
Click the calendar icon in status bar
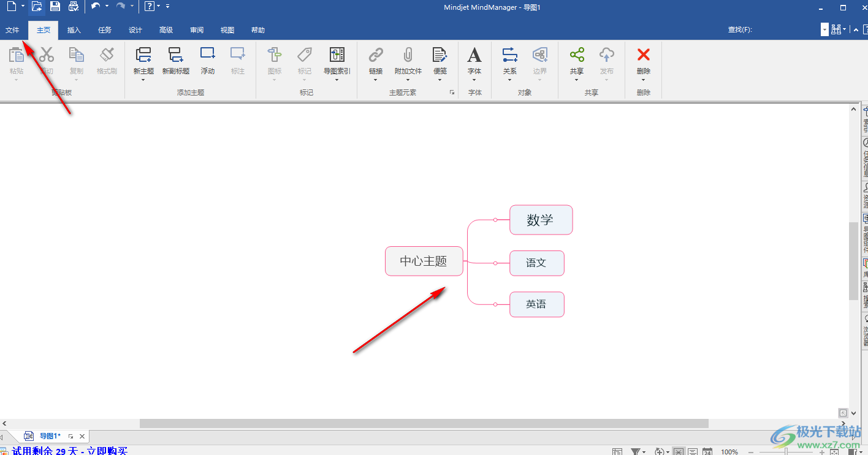707,452
